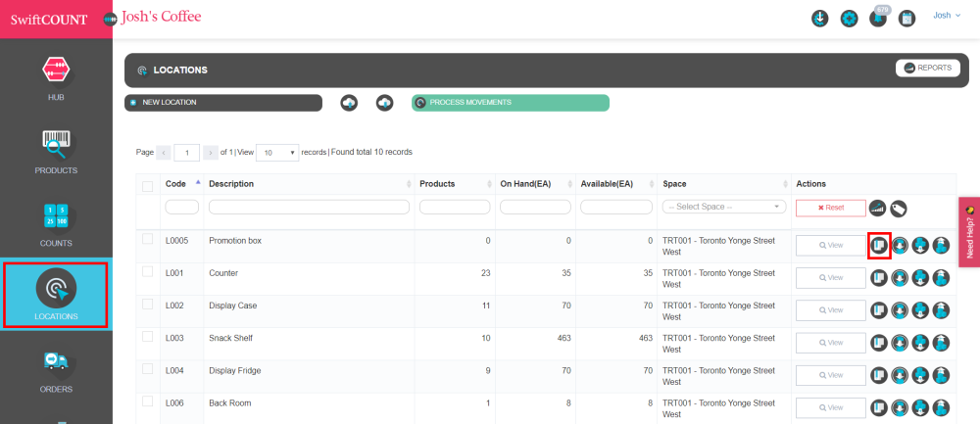Go to next page arrow
This screenshot has width=980, height=424.
coord(211,153)
